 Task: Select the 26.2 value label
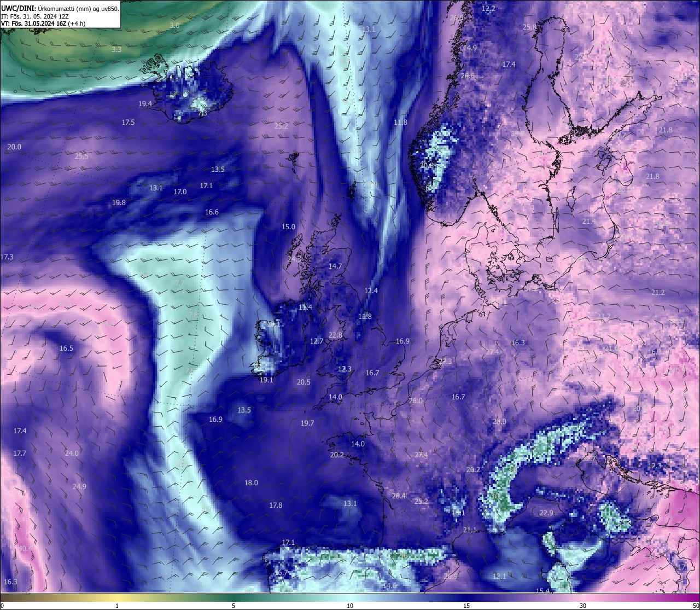tap(473, 469)
